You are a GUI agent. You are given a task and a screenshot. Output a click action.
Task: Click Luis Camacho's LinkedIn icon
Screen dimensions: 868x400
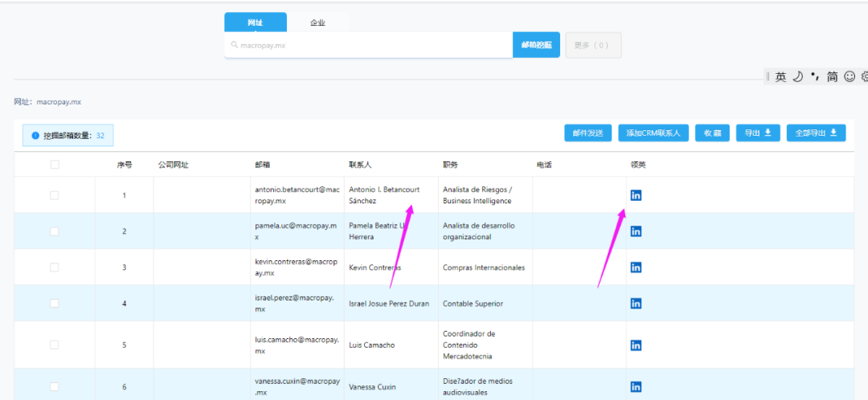636,345
